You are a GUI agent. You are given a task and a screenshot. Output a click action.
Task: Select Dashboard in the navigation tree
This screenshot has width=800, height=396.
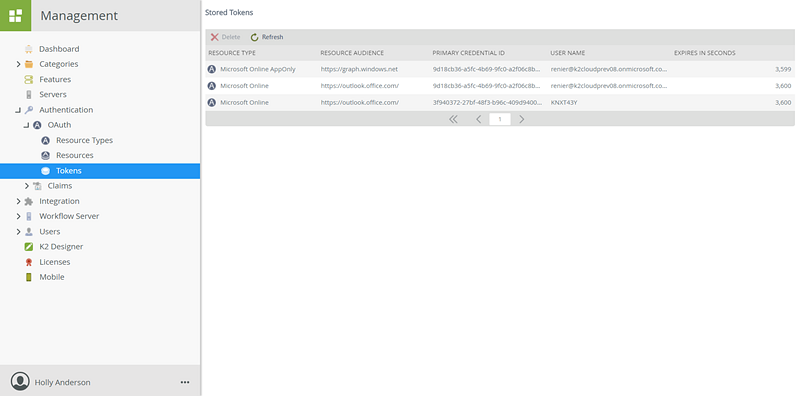59,49
